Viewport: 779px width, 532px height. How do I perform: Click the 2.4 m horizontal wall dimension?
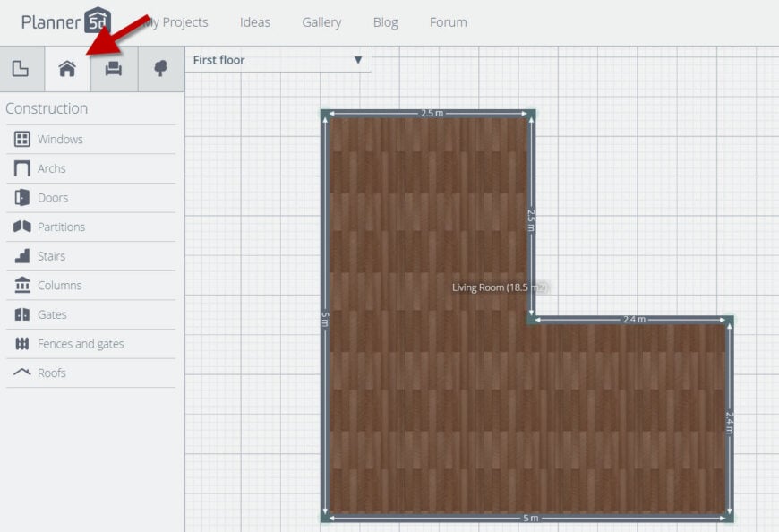[635, 320]
